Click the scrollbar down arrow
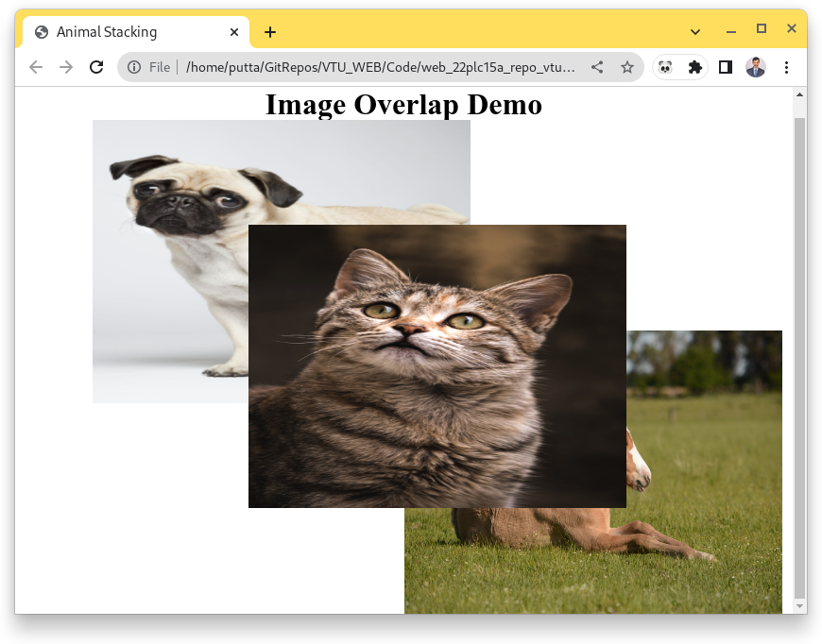822x644 pixels. tap(799, 605)
